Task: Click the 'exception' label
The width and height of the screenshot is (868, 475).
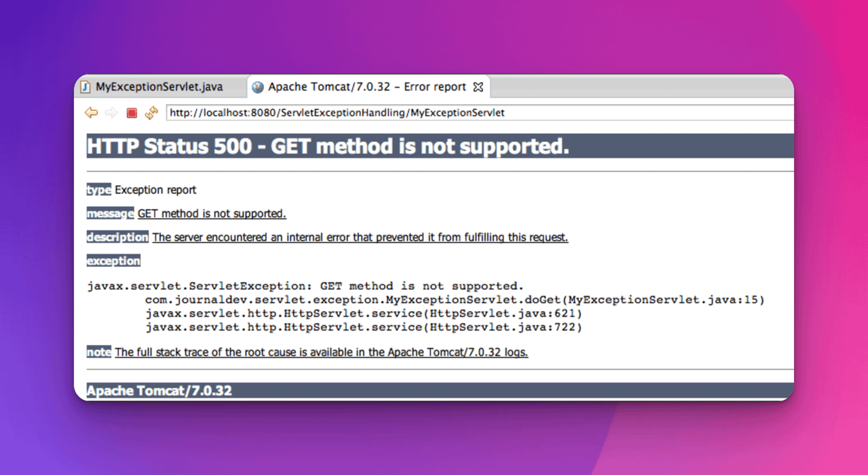Action: 114,260
